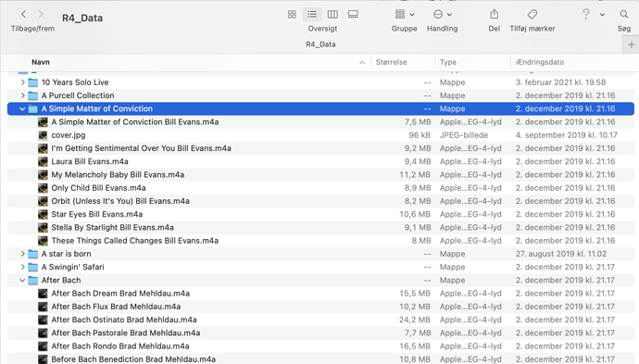
Task: Sort by the Navn column header
Action: pos(41,62)
